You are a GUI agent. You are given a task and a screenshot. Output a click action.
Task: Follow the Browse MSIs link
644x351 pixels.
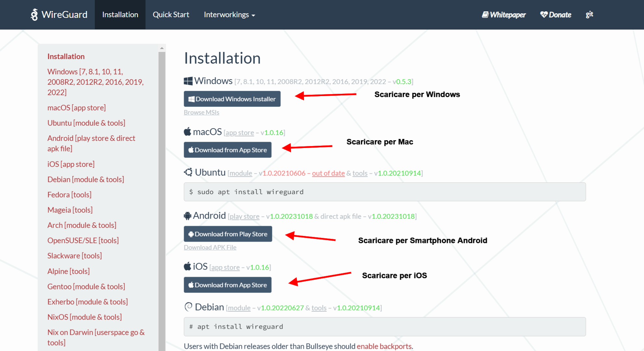click(x=201, y=112)
